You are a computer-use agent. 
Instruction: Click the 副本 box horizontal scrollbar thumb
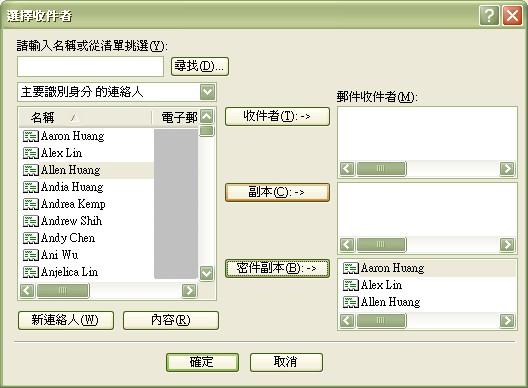[x=381, y=245]
